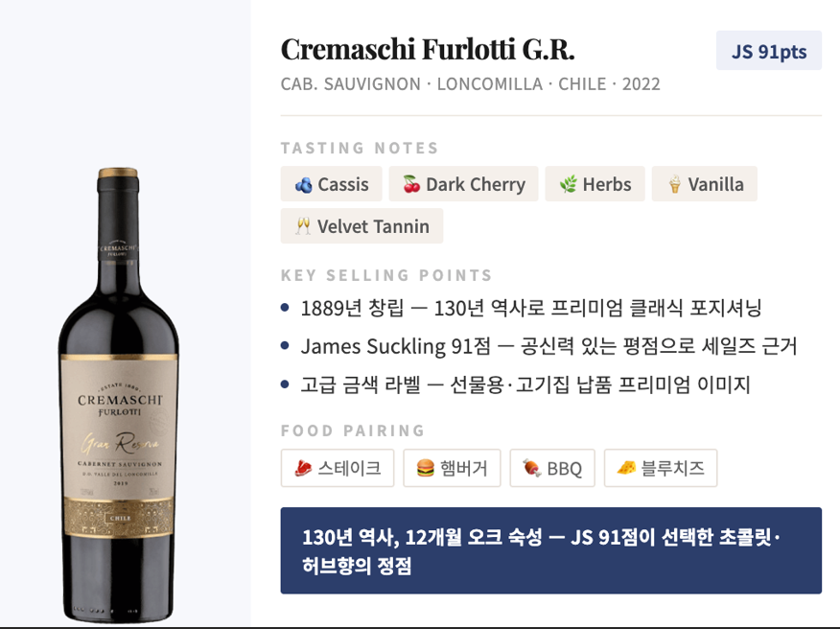The image size is (840, 629).
Task: Click the ice cream Vanilla icon
Action: point(674,184)
